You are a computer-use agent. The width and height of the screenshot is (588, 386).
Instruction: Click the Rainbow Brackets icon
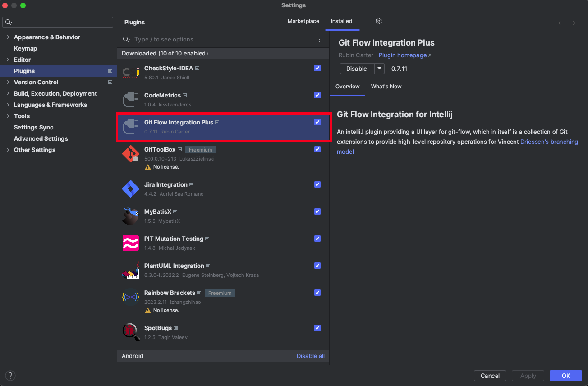131,297
